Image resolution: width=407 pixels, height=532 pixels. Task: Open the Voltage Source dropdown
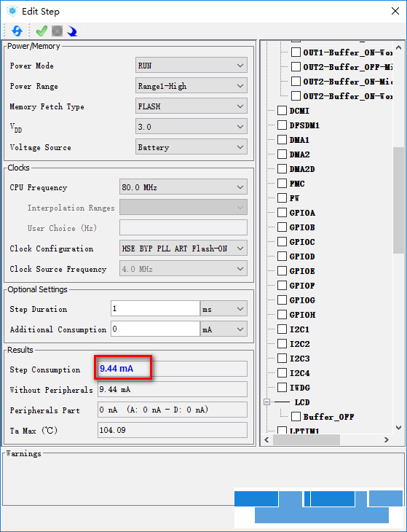[191, 147]
